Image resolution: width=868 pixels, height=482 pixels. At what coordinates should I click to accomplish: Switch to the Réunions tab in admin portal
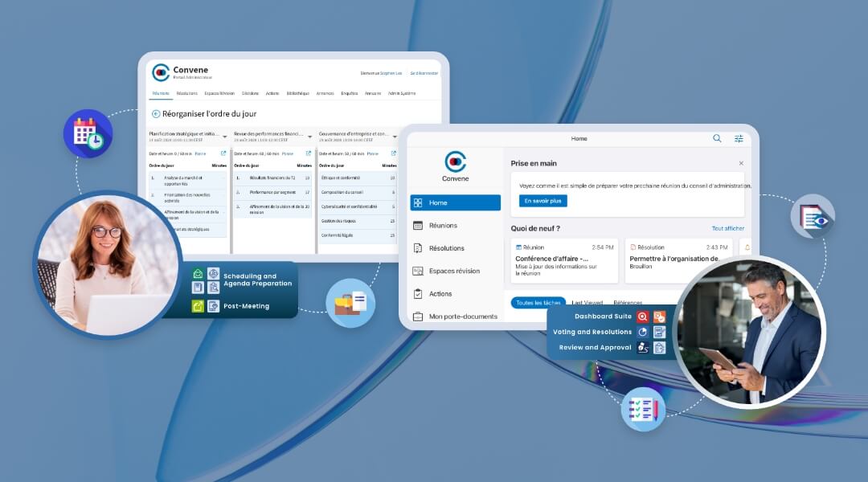pos(161,93)
